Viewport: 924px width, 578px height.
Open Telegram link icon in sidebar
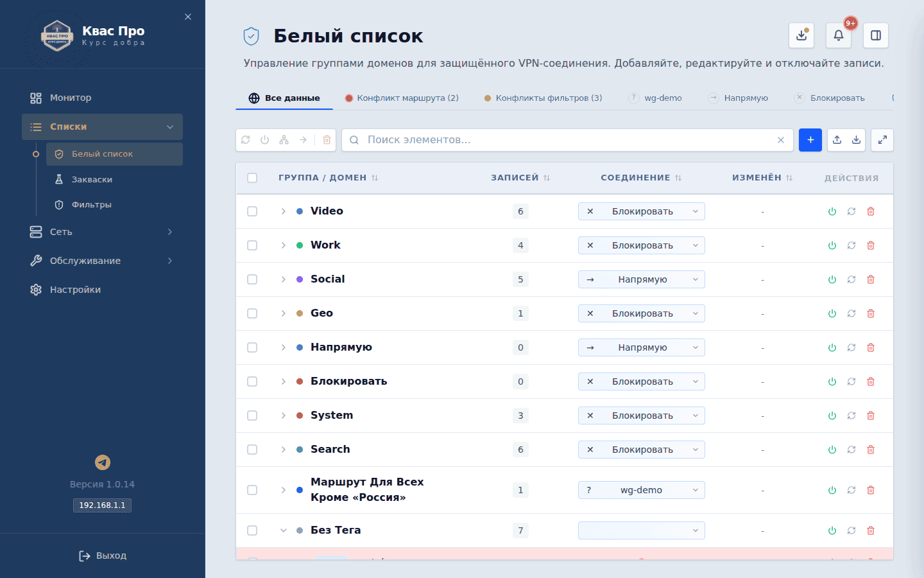[103, 462]
